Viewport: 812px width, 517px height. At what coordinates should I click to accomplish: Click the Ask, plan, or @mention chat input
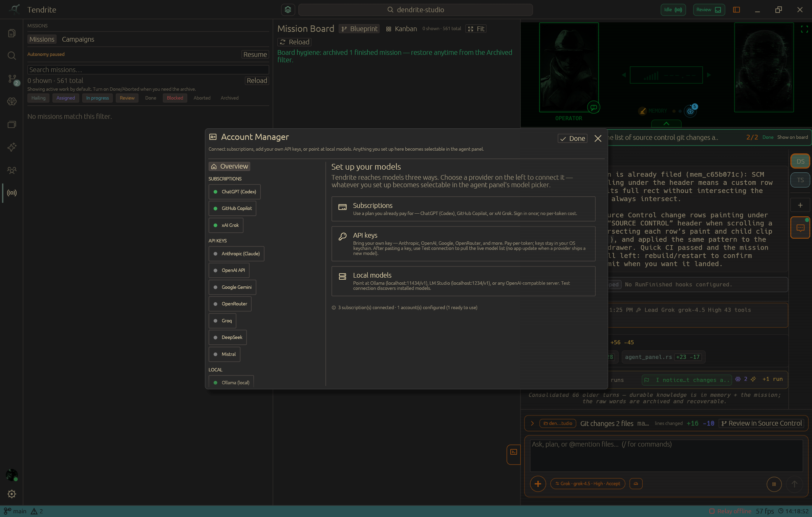(666, 455)
